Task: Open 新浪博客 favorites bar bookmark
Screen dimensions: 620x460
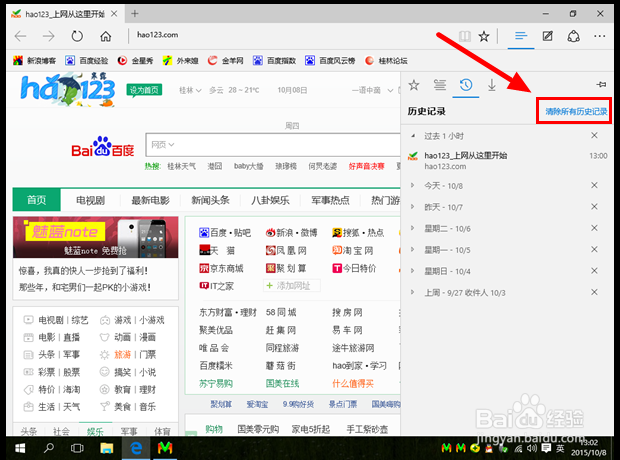Action: point(34,61)
